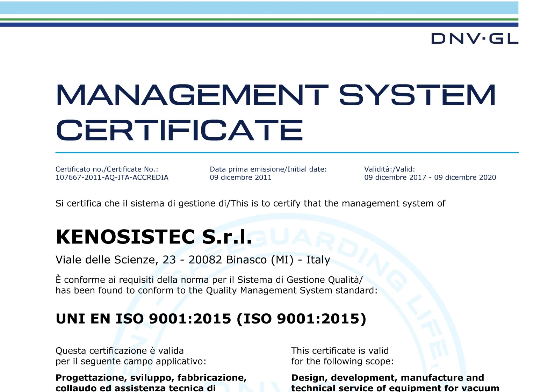Select validity range '09 dicembre 2017 - 09 dicembre 2020'
Viewport: 555px width, 392px height.
pos(430,177)
